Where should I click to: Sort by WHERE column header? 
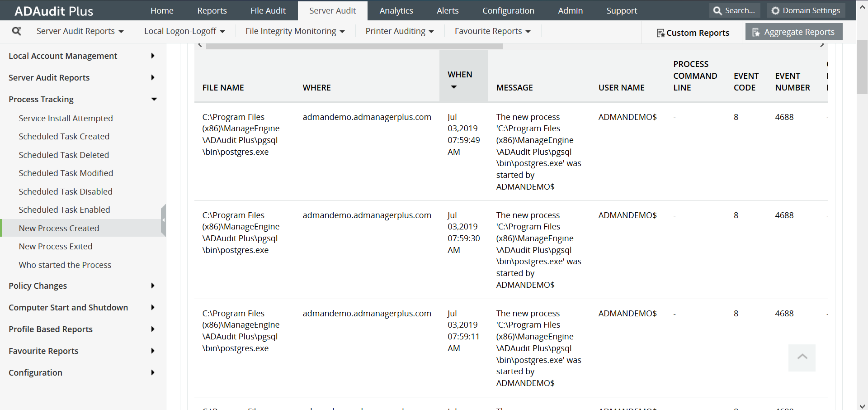click(316, 87)
